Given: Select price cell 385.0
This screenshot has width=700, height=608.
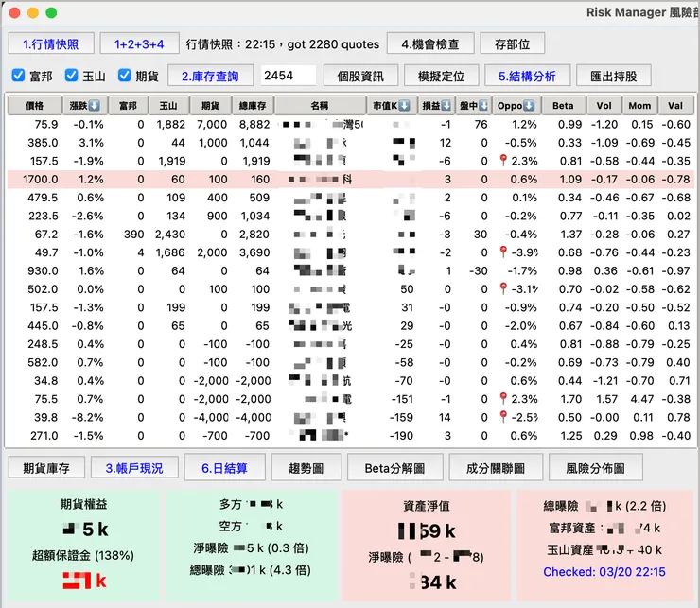Looking at the screenshot, I should pos(43,143).
